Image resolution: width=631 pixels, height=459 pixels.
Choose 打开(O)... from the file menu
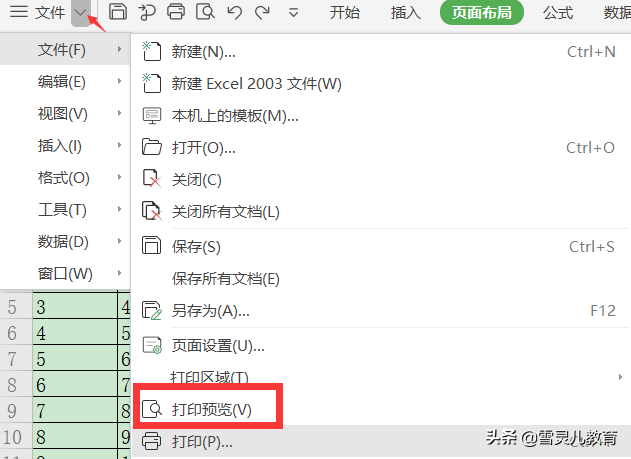click(x=380, y=148)
